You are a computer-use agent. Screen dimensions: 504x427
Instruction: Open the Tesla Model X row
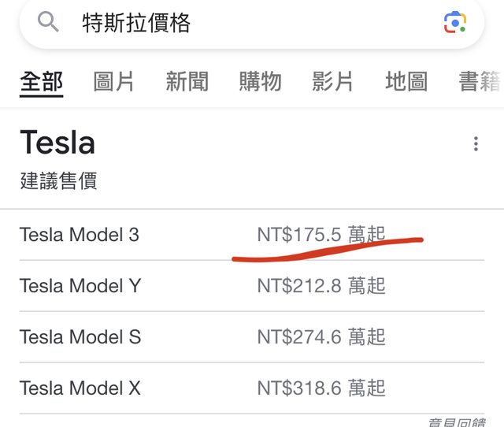(x=80, y=388)
